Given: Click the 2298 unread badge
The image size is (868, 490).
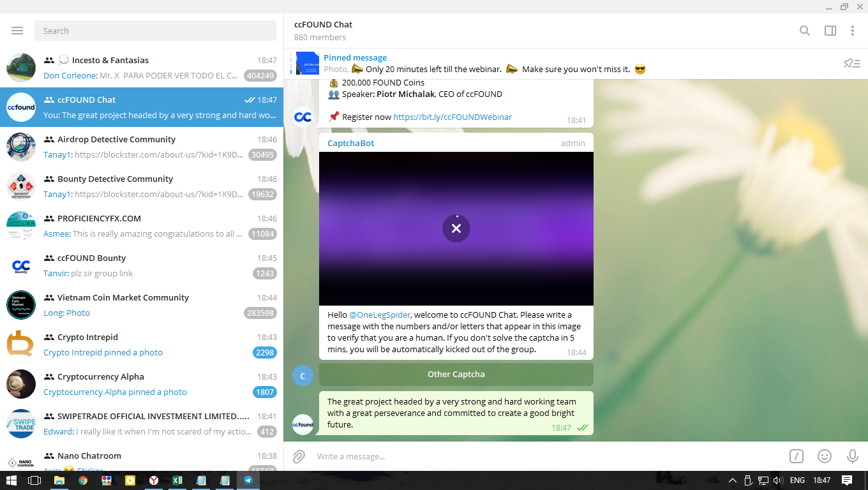Looking at the screenshot, I should 265,353.
